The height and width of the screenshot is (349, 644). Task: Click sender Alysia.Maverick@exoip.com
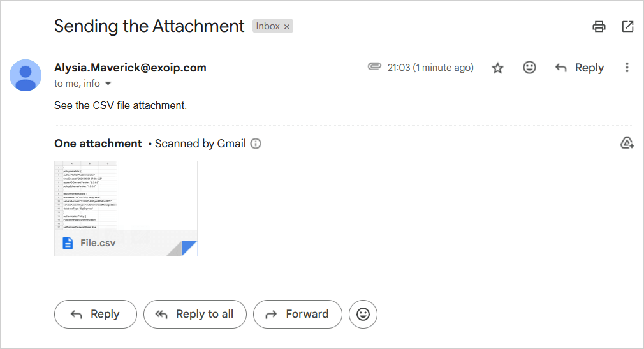[130, 68]
